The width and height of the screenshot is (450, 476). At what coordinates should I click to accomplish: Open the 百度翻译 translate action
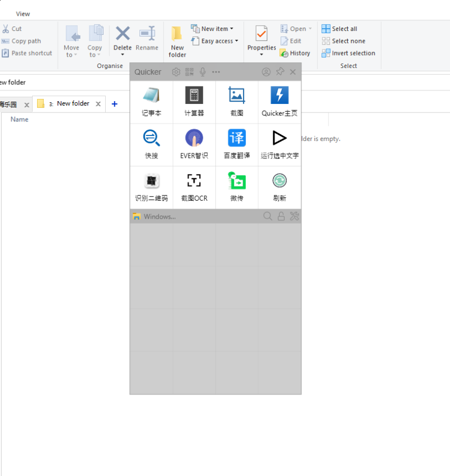[x=237, y=145]
